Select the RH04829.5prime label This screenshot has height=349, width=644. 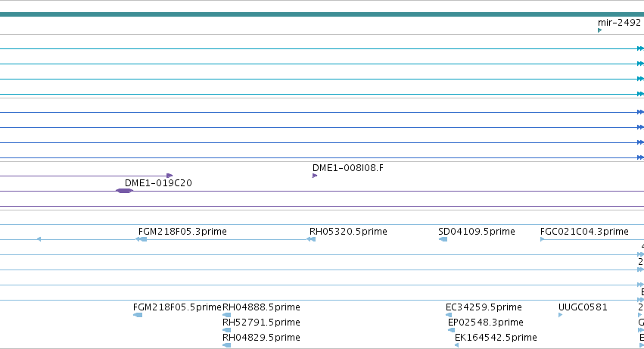pos(261,338)
